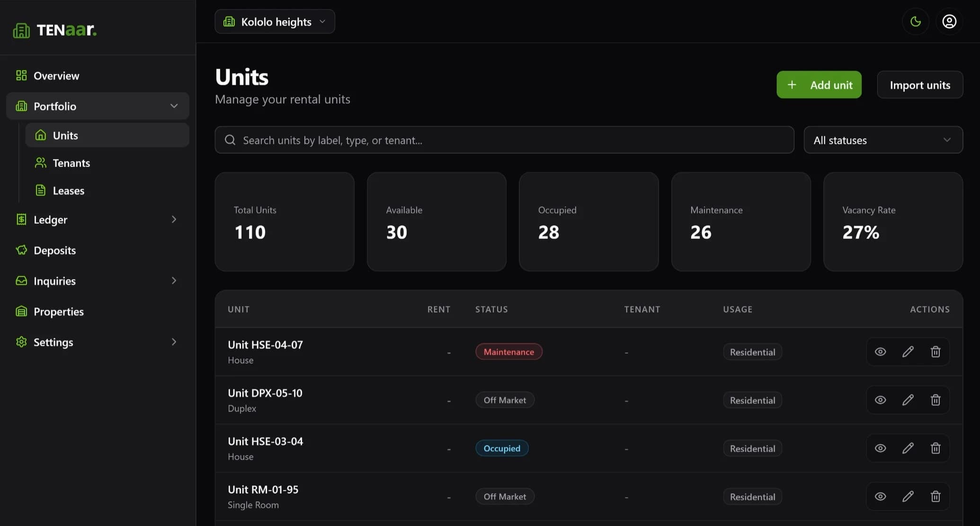
Task: Focus the search units input field
Action: (504, 140)
